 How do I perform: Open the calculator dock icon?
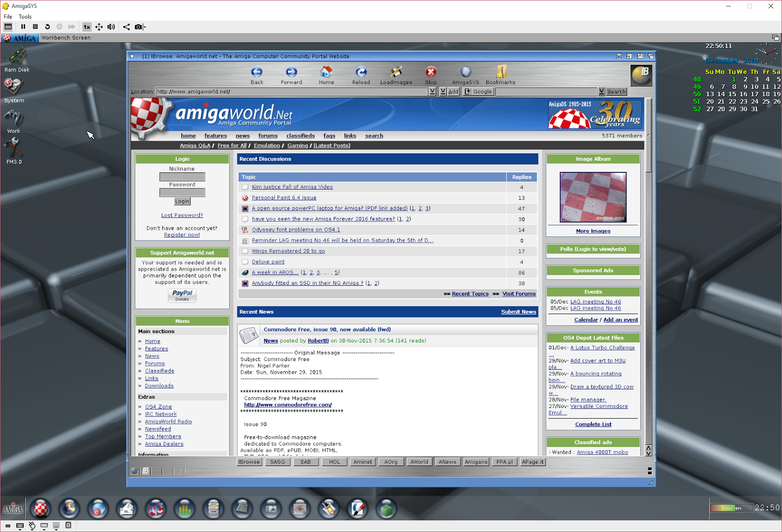pyautogui.click(x=242, y=509)
